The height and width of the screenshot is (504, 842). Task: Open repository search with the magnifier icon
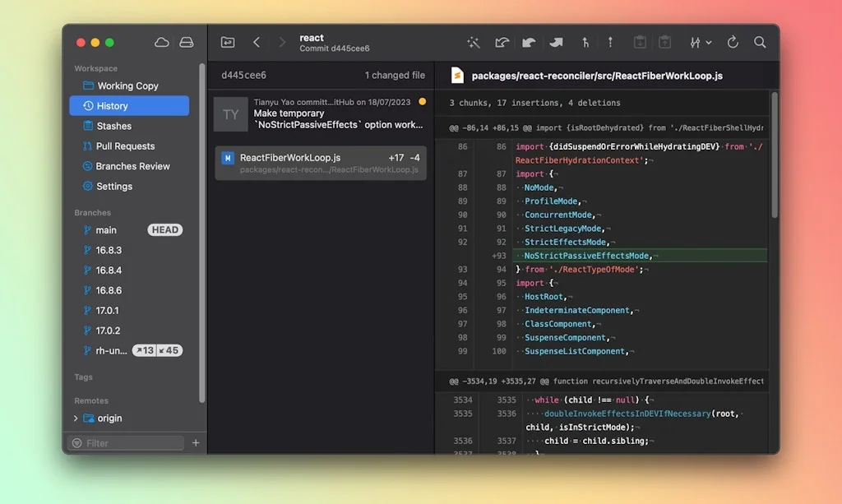760,42
